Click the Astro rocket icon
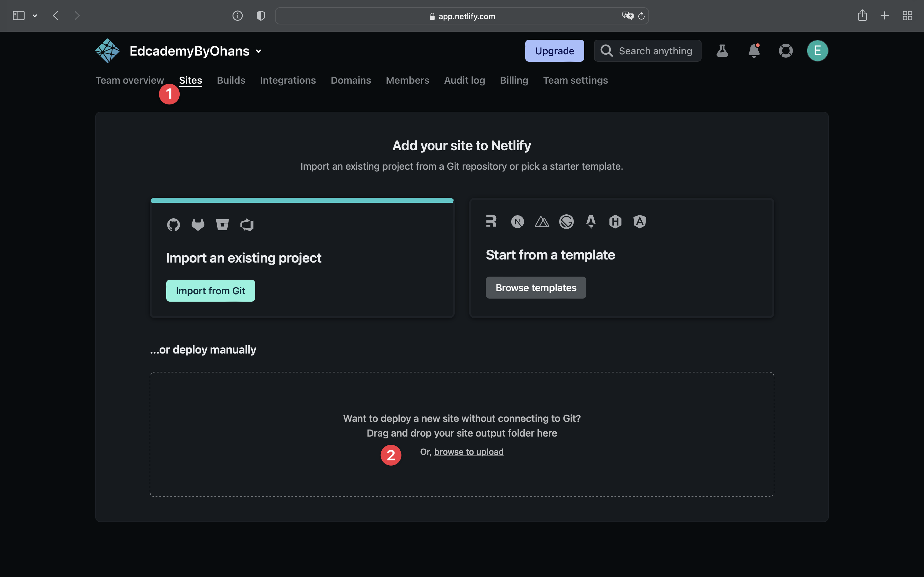 tap(591, 221)
